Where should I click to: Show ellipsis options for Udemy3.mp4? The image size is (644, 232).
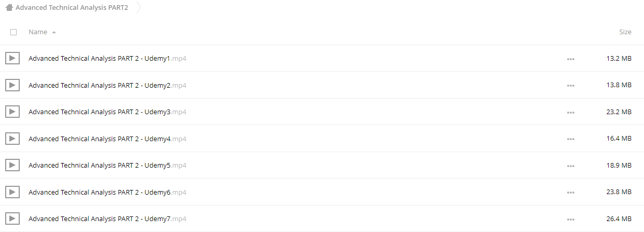click(x=571, y=112)
